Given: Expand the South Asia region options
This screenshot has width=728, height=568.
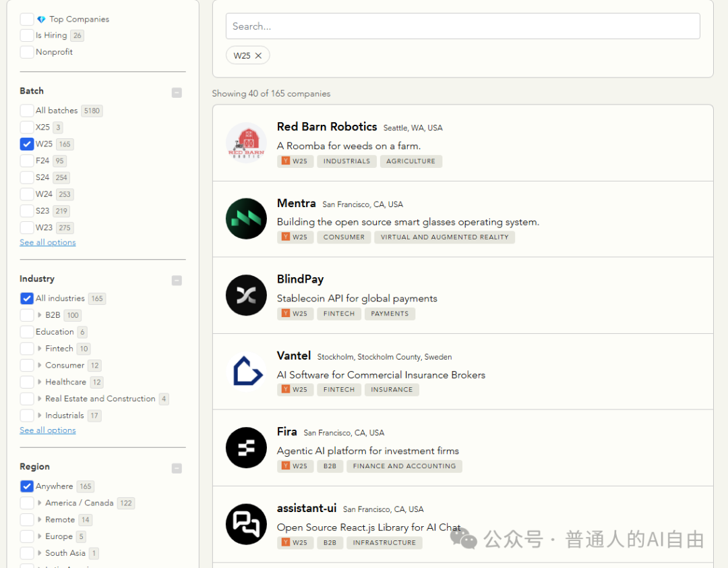Looking at the screenshot, I should click(40, 553).
